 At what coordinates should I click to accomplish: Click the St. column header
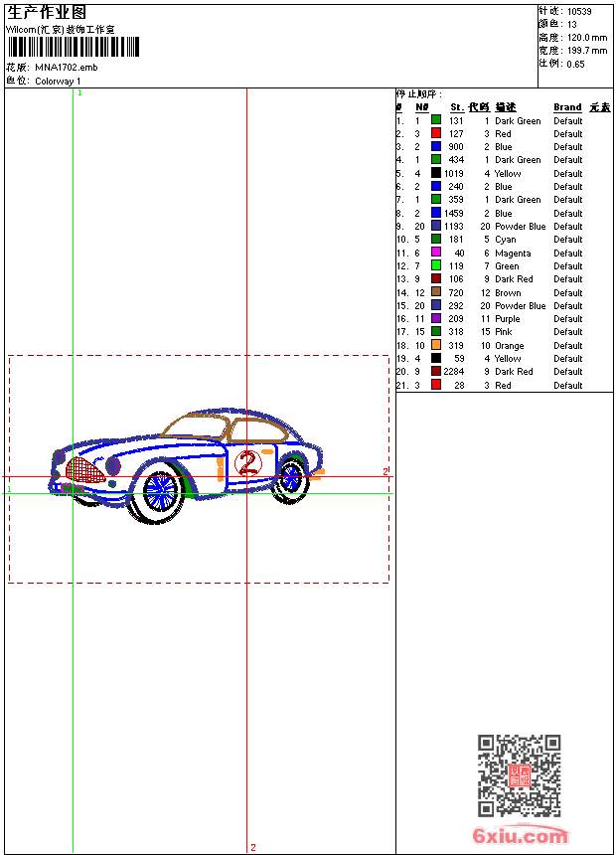pos(456,107)
